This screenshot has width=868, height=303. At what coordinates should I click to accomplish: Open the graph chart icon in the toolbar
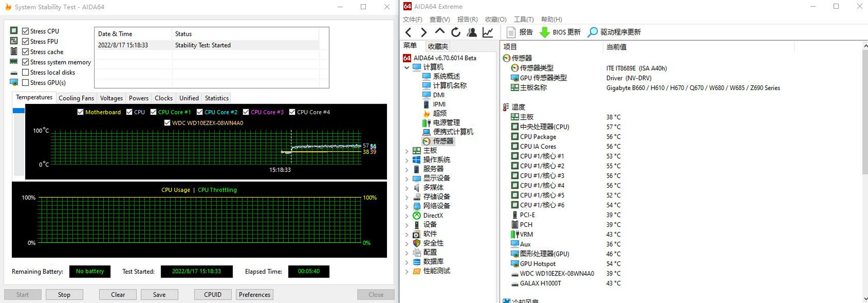(x=487, y=32)
